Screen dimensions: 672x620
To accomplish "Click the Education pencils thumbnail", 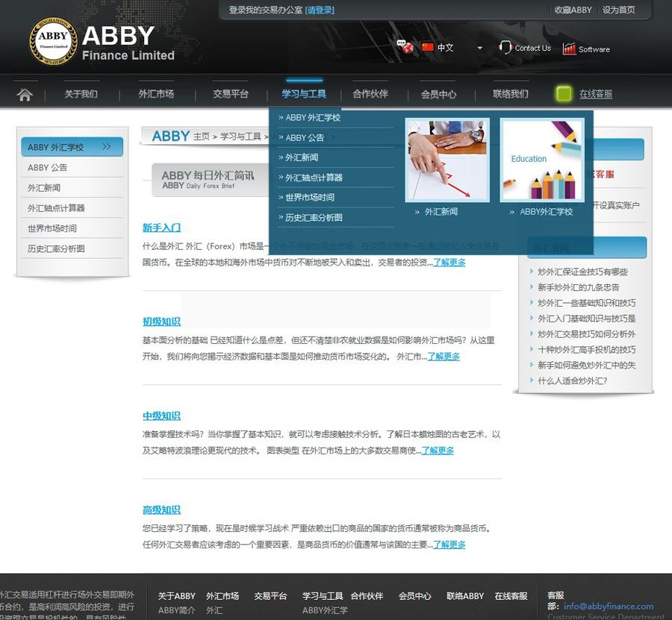I will click(x=542, y=160).
